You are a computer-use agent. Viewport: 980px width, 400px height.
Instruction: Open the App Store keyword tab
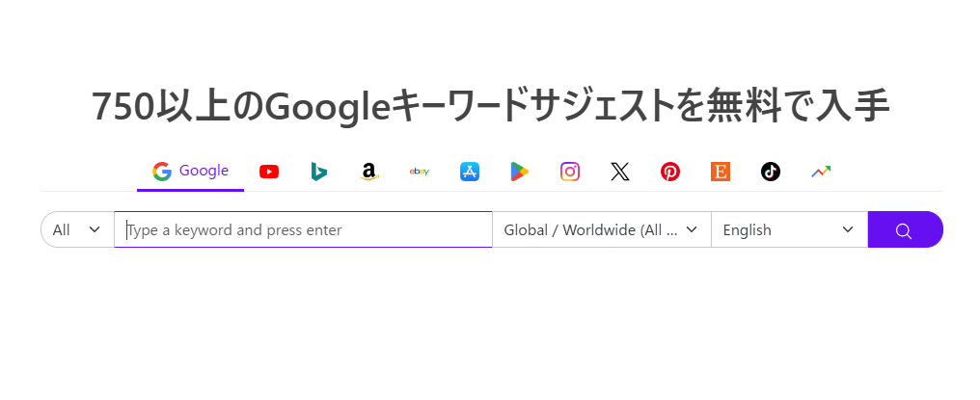[470, 172]
